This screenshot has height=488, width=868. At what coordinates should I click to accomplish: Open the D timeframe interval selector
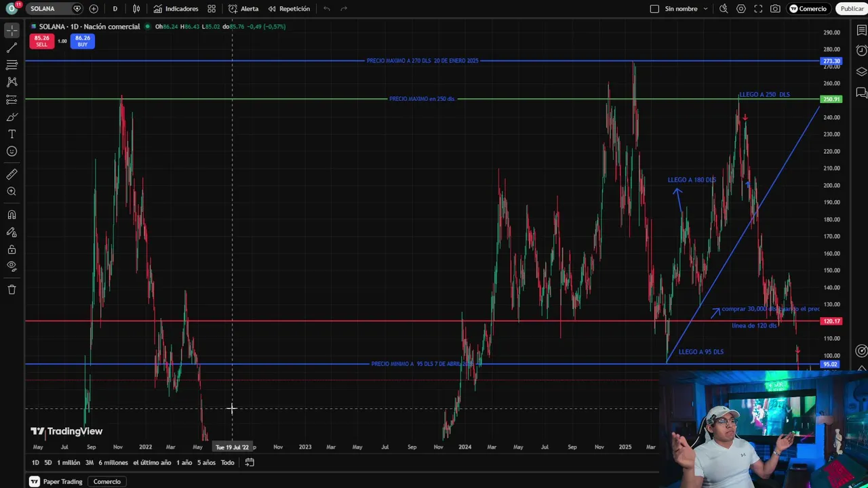click(x=115, y=9)
